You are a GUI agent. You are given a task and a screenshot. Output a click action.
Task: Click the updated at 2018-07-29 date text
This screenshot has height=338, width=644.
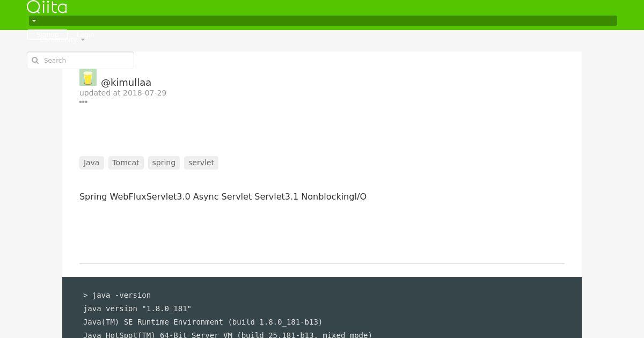point(123,93)
